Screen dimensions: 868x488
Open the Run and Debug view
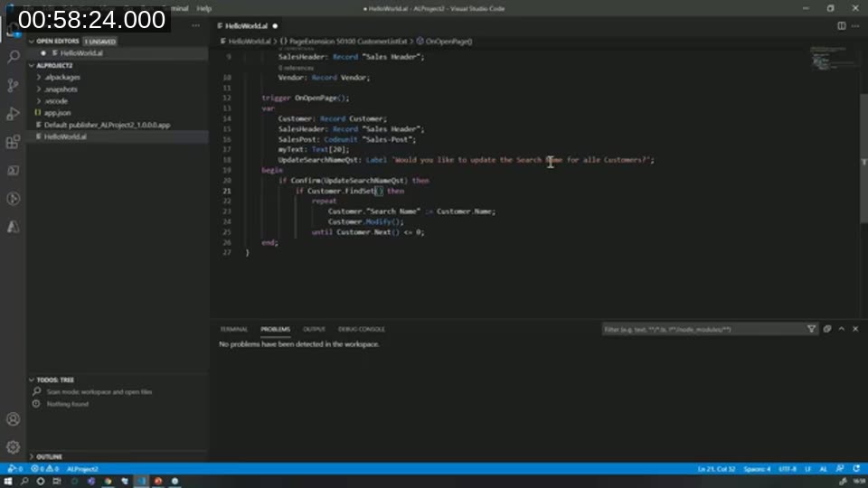pos(14,114)
